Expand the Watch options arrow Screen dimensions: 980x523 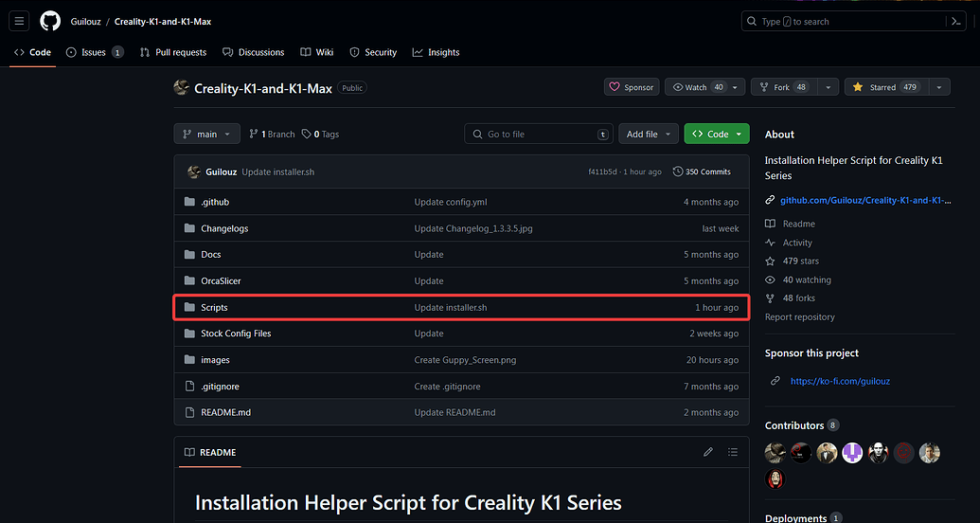pyautogui.click(x=735, y=87)
